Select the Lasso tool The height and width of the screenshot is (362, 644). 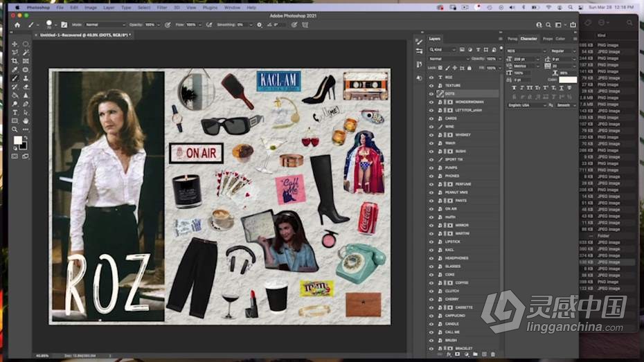(15, 53)
